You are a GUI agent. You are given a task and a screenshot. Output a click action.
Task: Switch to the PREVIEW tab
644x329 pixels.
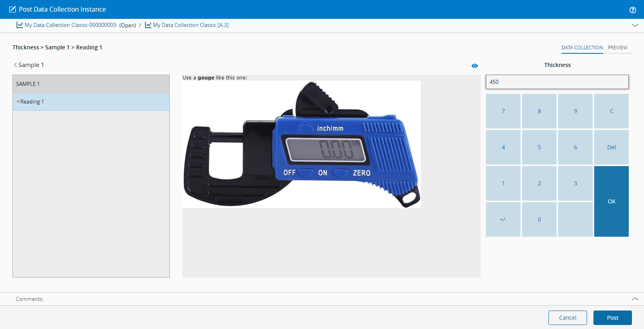tap(618, 47)
